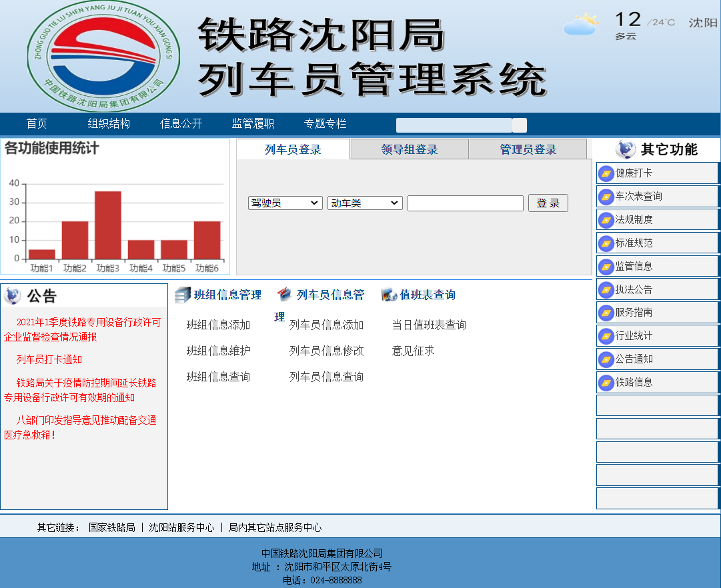
Task: Click the icon beside 行业统计
Action: pyautogui.click(x=606, y=337)
